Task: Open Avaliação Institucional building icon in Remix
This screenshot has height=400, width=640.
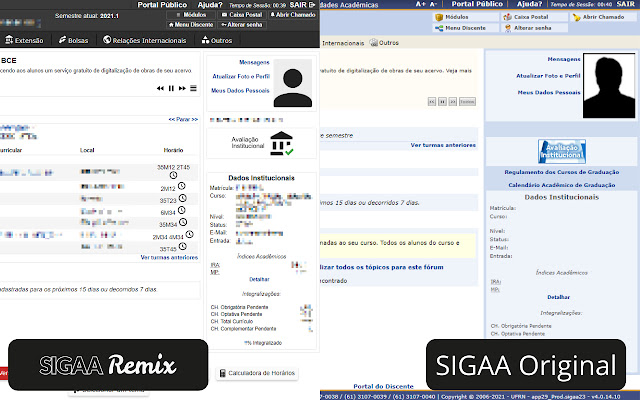Action: [282, 143]
